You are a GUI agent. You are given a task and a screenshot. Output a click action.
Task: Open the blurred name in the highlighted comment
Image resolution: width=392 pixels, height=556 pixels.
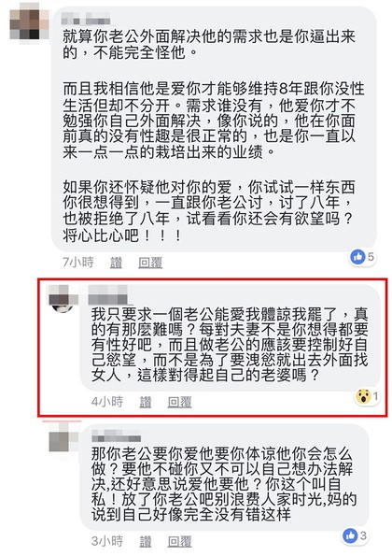click(x=107, y=295)
